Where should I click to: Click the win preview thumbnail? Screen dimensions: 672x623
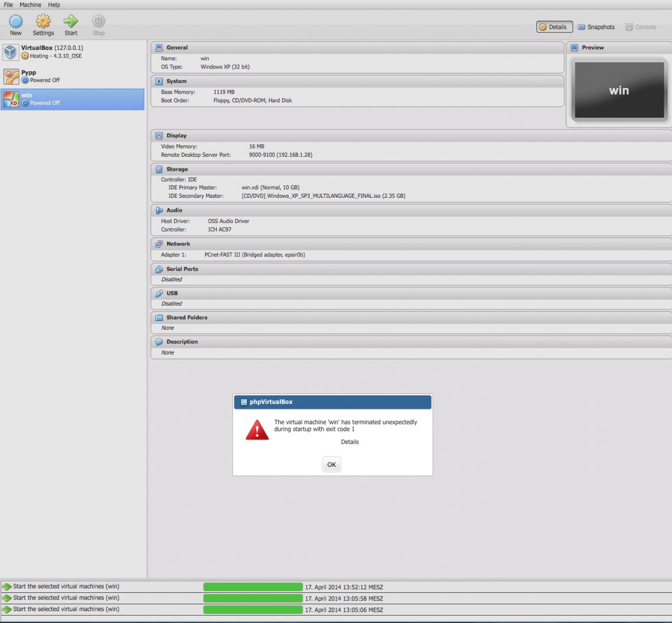619,90
